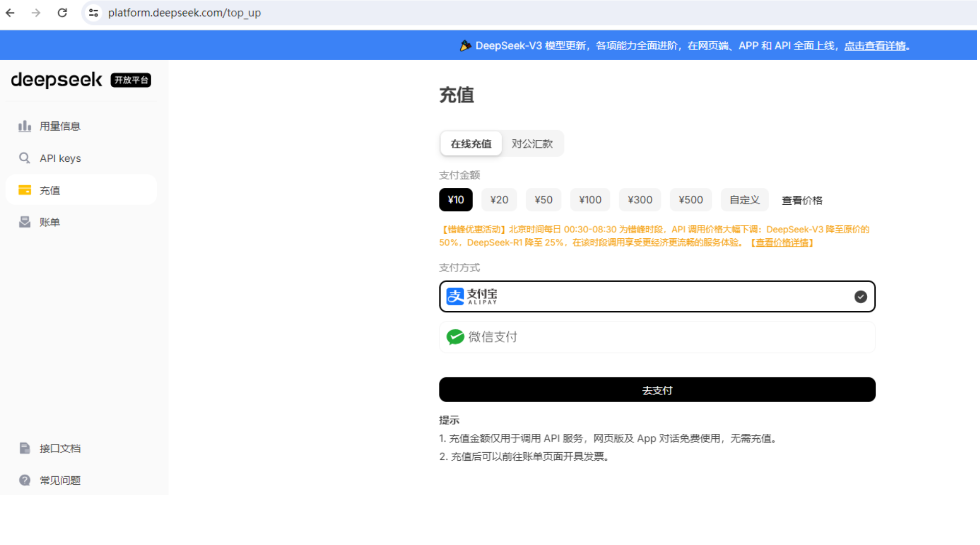Screen dimensions: 980x545
Task: Click the tip about 网页版及 App 对话免费使用
Action: [x=608, y=438]
